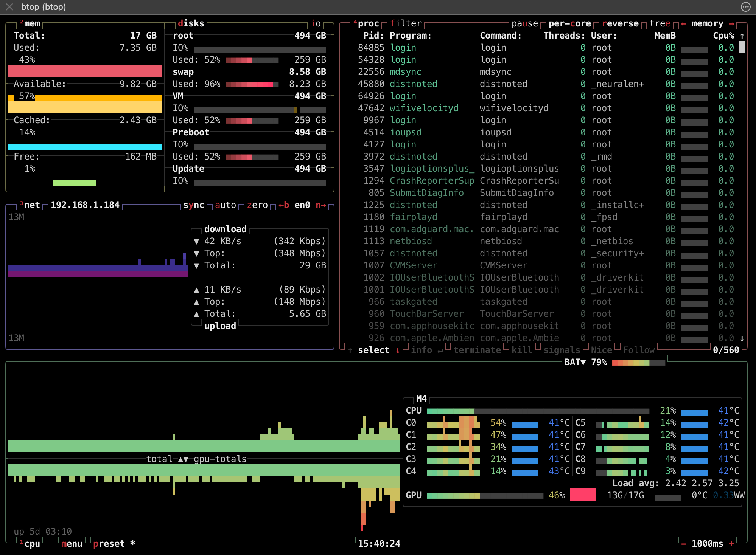Toggle auto scaling in net box
Image resolution: width=756 pixels, height=555 pixels.
(x=226, y=205)
